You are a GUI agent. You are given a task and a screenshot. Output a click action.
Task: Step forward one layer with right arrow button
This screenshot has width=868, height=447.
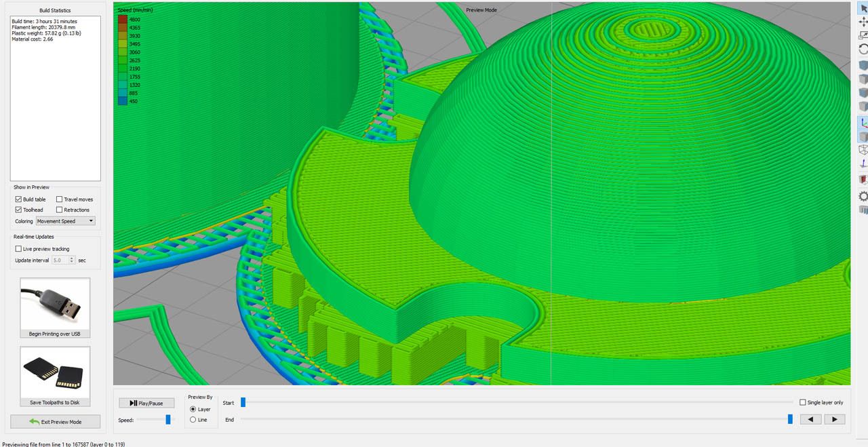coord(835,419)
